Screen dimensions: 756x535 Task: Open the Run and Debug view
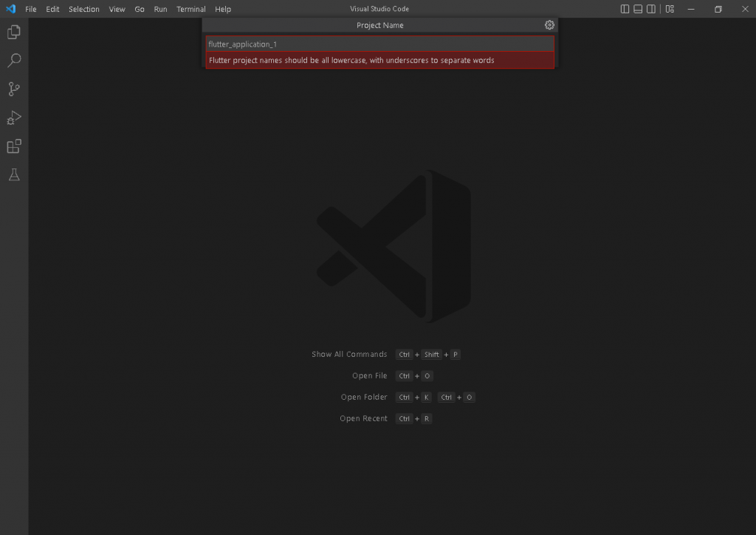[14, 117]
